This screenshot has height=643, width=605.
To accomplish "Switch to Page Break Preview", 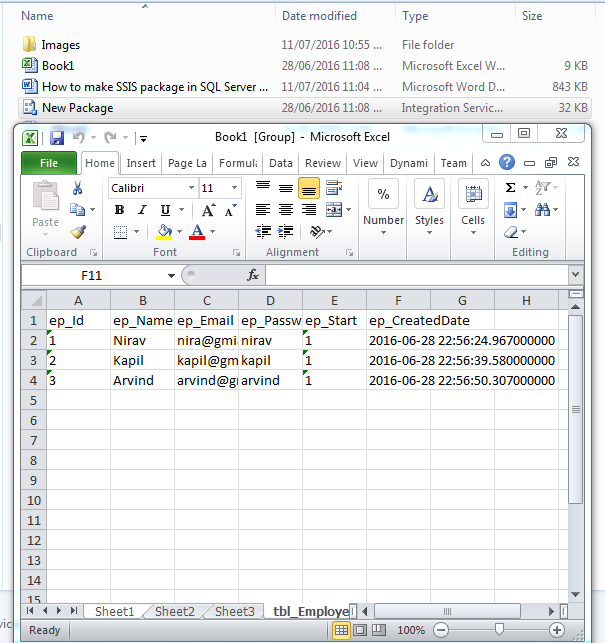I will [379, 630].
